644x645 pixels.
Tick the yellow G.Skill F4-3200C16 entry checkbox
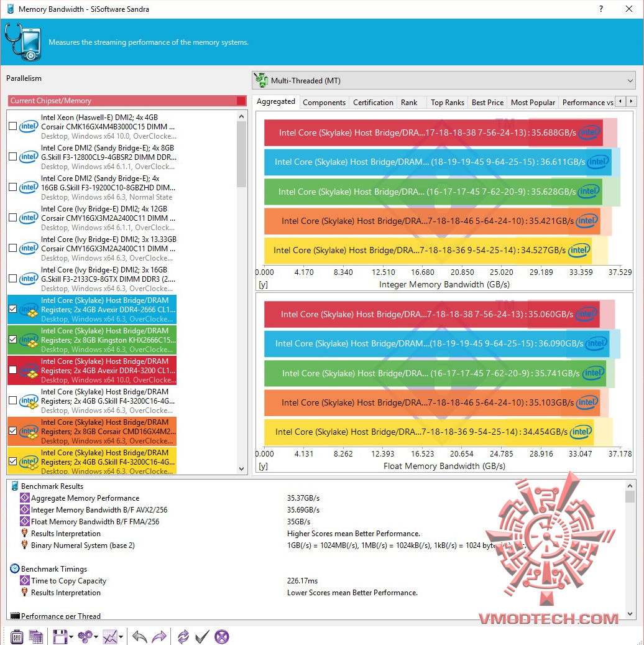pos(13,461)
